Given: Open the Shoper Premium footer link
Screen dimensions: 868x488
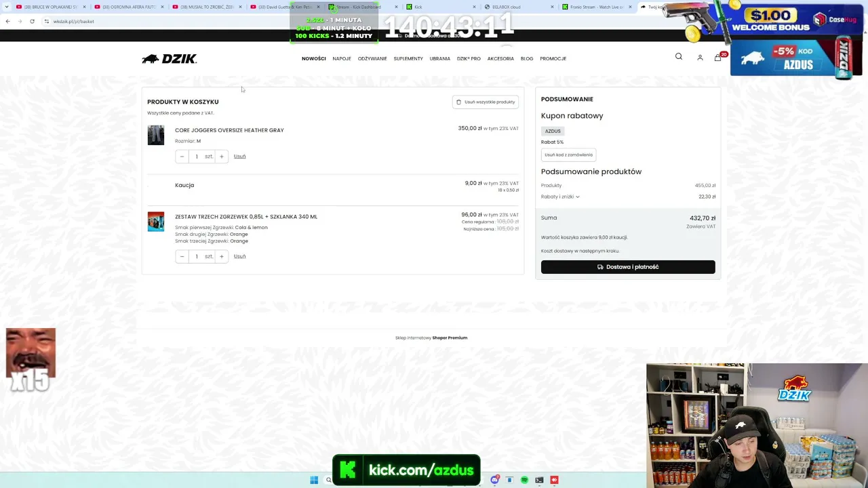Looking at the screenshot, I should (450, 338).
